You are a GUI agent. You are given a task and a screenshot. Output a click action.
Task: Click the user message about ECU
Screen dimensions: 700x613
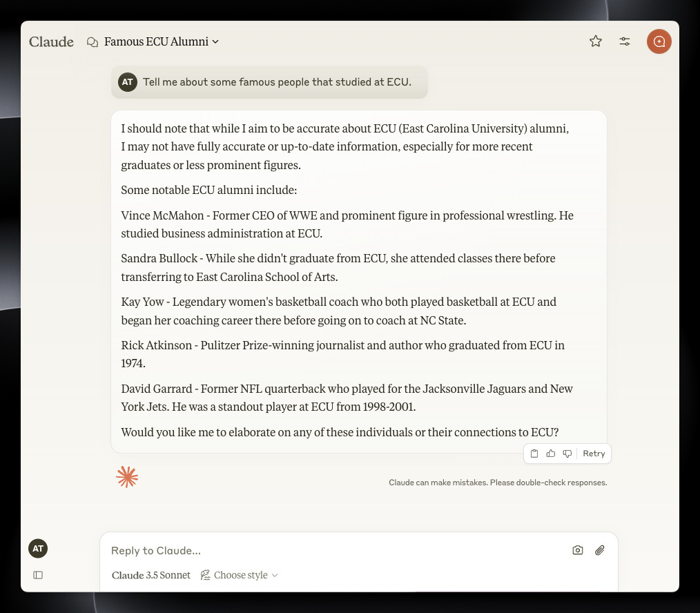(269, 82)
